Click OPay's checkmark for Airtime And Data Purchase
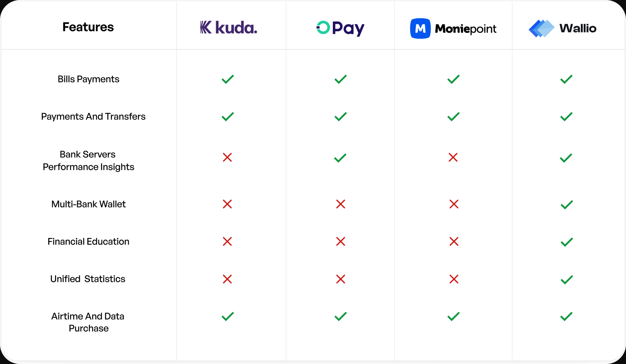Screen dimensions: 626x364 click(341, 316)
